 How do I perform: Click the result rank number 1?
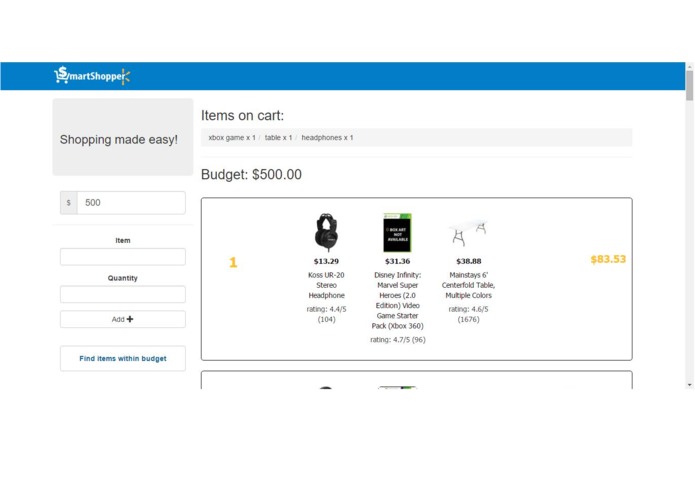pyautogui.click(x=233, y=262)
